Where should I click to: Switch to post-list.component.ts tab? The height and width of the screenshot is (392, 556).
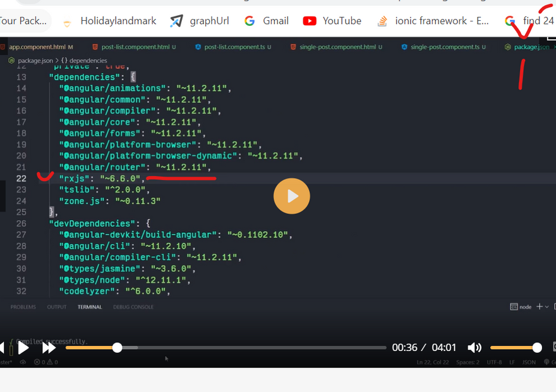[233, 47]
